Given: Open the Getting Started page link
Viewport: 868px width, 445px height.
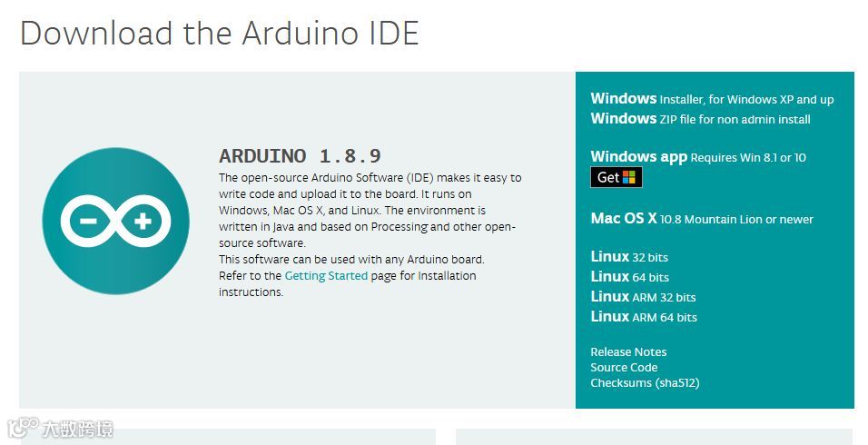Looking at the screenshot, I should (x=326, y=276).
